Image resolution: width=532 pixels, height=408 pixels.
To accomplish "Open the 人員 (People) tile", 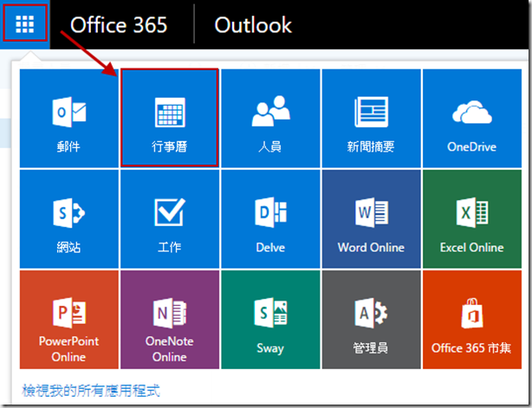I will coord(270,118).
